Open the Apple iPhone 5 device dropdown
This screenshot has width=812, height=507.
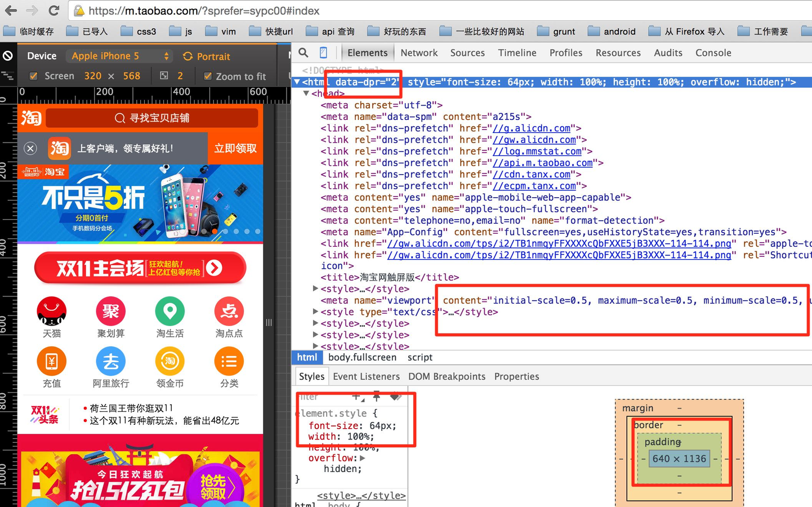pos(119,56)
